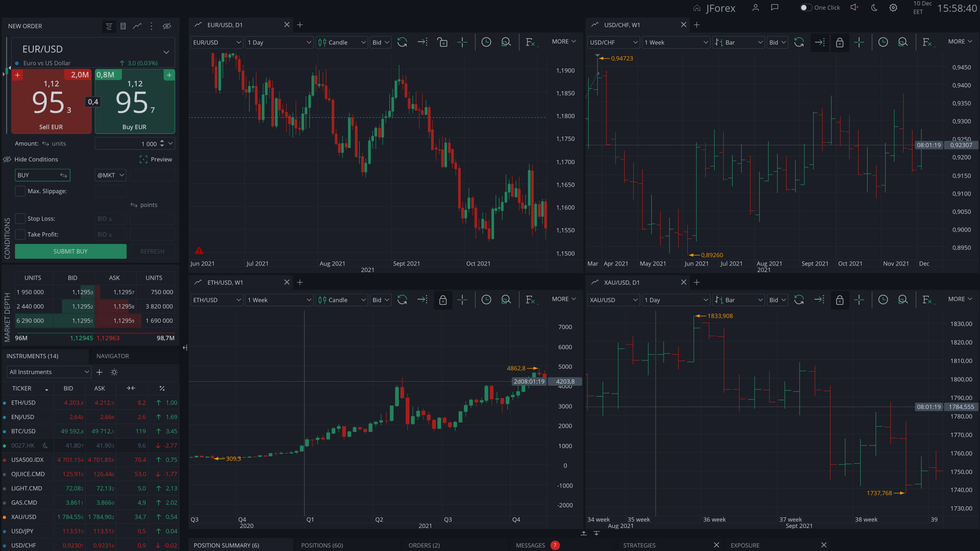Toggle night mode with the moon icon

[x=874, y=8]
